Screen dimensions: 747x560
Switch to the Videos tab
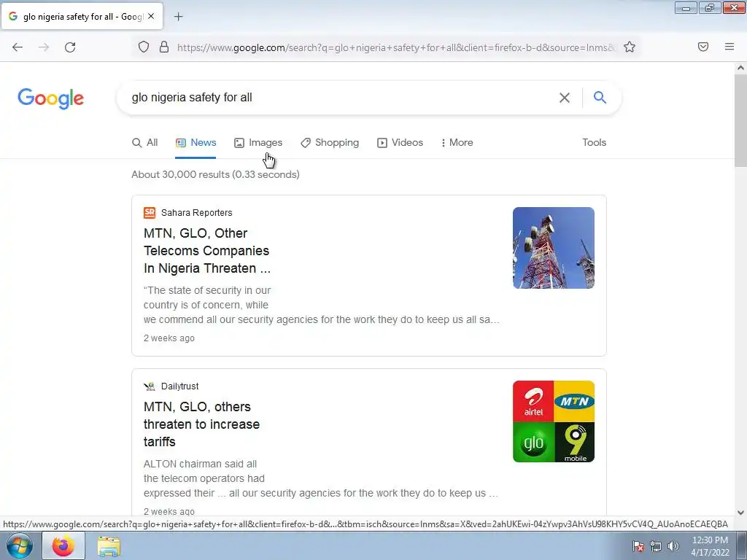tap(400, 142)
